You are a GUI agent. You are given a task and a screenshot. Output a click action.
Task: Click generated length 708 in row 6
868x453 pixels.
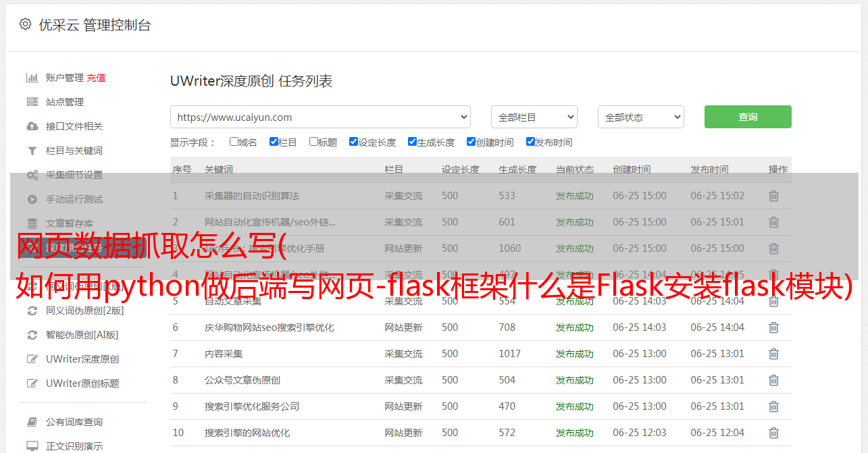coord(507,327)
